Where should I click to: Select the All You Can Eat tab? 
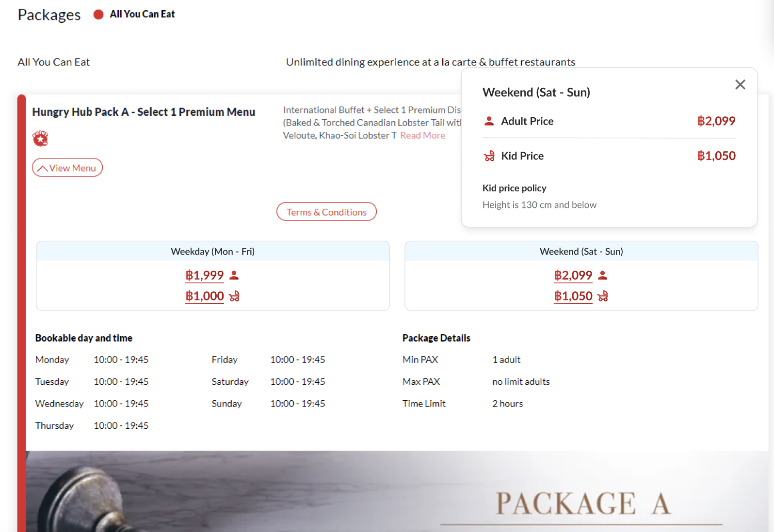[x=142, y=15]
